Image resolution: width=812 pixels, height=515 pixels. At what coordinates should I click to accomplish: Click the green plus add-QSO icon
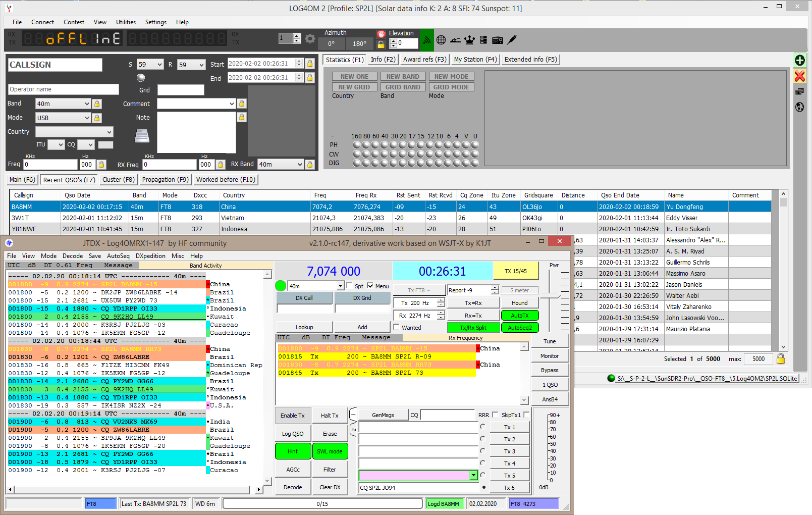point(800,60)
